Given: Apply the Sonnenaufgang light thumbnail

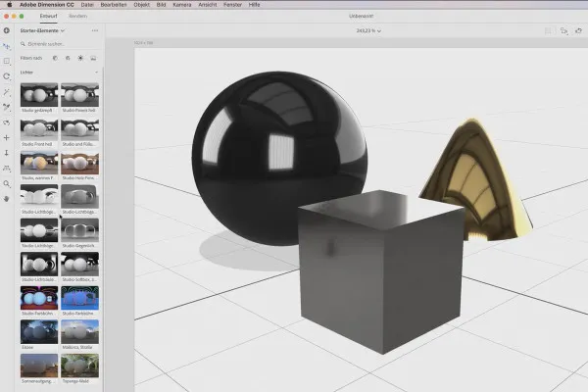Looking at the screenshot, I should pos(39,366).
